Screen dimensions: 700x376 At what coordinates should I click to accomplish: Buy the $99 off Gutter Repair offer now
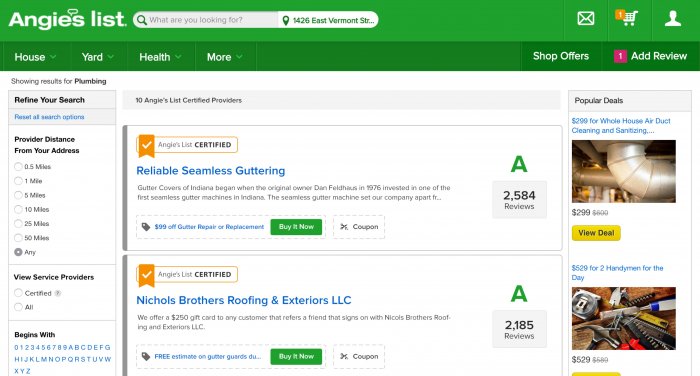(296, 227)
